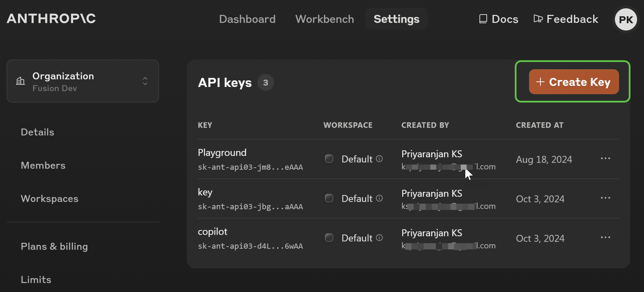Click the Feedback link

click(566, 19)
